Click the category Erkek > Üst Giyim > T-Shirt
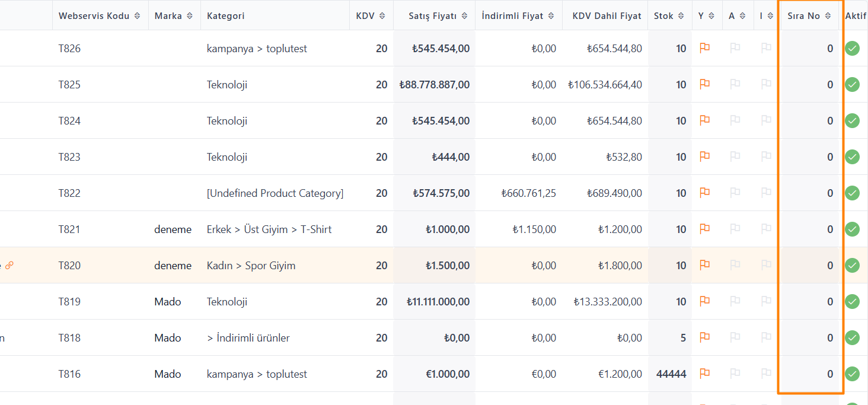 [269, 229]
